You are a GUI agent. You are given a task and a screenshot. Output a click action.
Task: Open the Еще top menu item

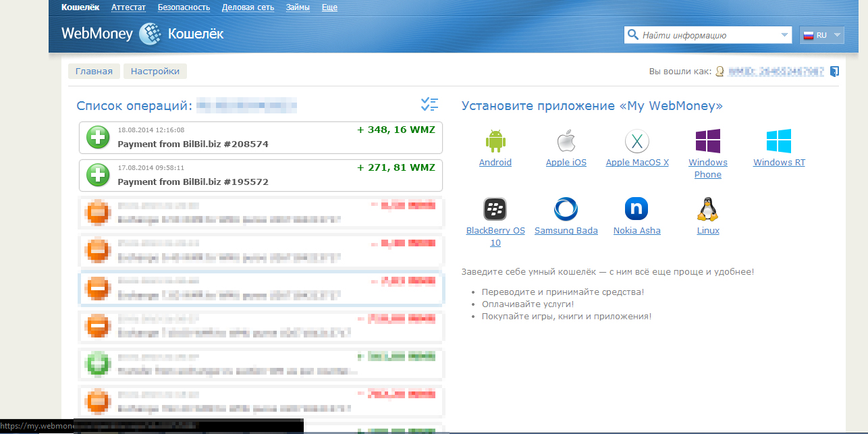pos(329,8)
